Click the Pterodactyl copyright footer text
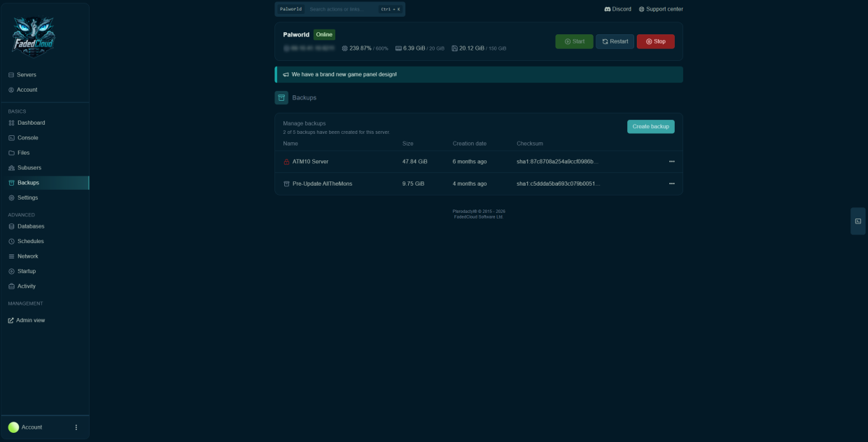The height and width of the screenshot is (442, 868). pyautogui.click(x=479, y=214)
